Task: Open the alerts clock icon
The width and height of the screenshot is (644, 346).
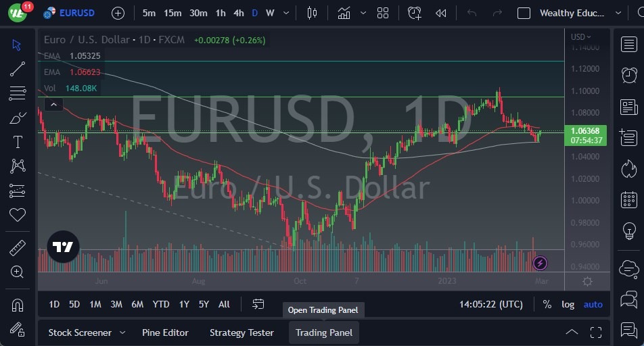Action: [628, 75]
